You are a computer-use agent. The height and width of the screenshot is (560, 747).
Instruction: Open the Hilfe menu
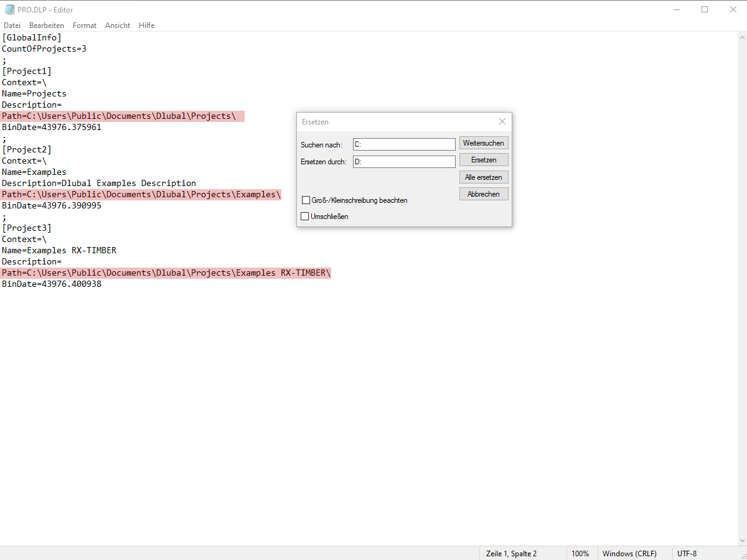pos(147,26)
